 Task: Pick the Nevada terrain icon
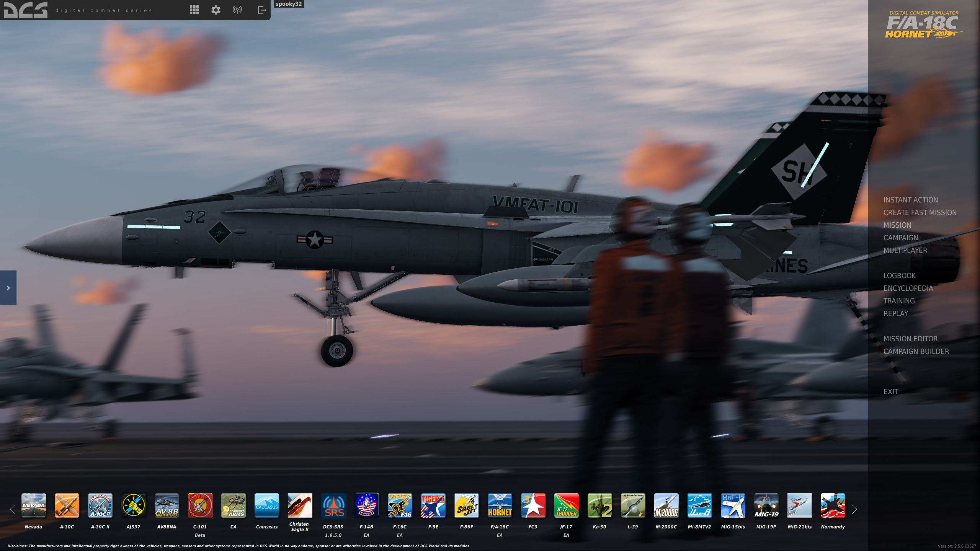coord(33,505)
